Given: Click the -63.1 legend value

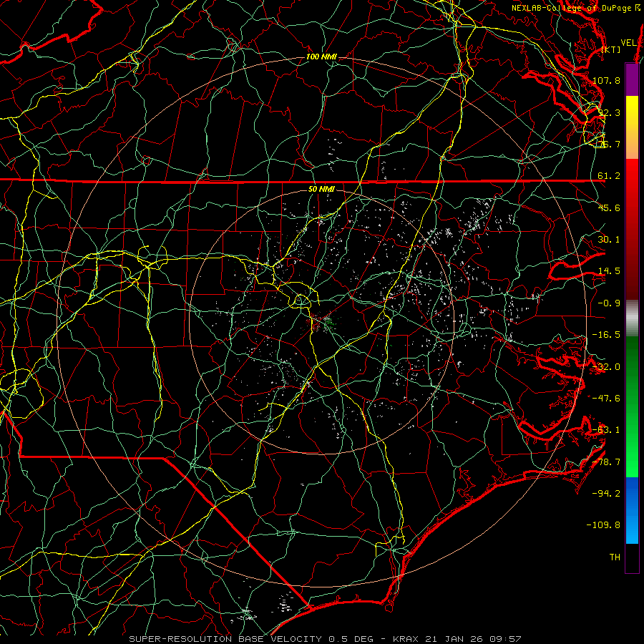Looking at the screenshot, I should [x=606, y=430].
